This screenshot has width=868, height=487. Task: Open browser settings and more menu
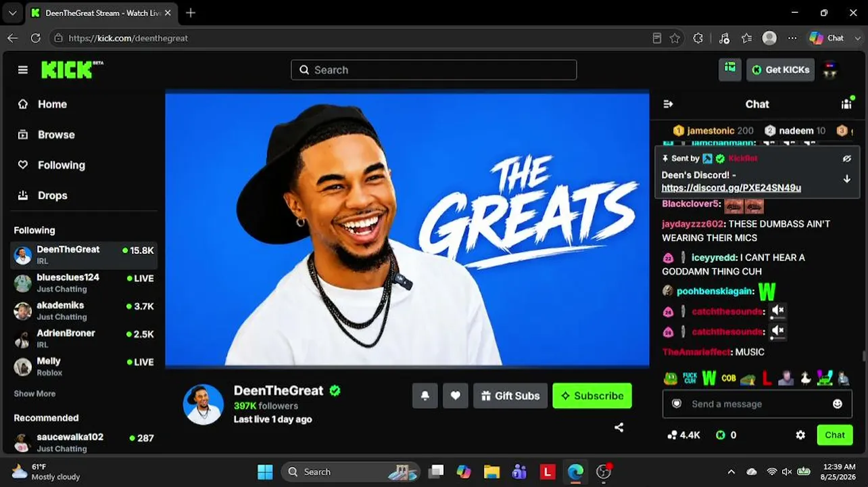[x=792, y=38]
